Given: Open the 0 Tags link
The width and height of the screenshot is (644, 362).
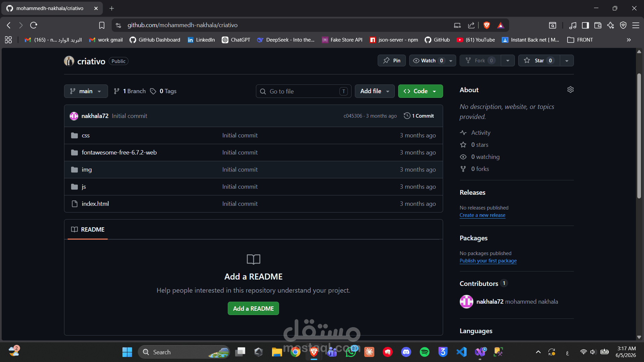Looking at the screenshot, I should point(163,91).
